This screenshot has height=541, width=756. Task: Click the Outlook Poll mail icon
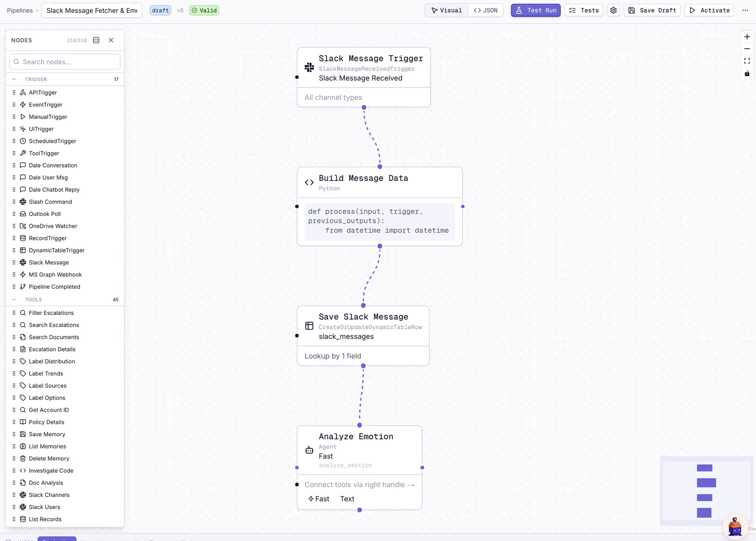[x=23, y=214]
